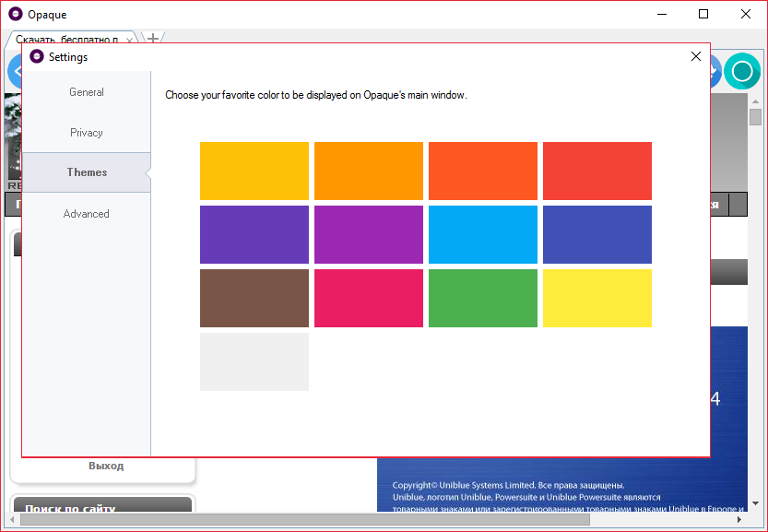
Task: Choose the red theme color
Action: pyautogui.click(x=597, y=171)
